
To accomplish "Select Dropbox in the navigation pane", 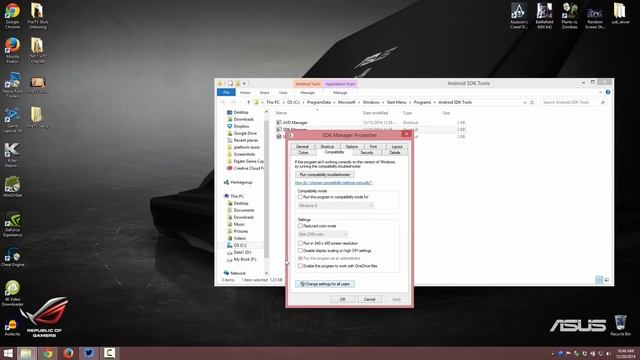I will tap(241, 126).
